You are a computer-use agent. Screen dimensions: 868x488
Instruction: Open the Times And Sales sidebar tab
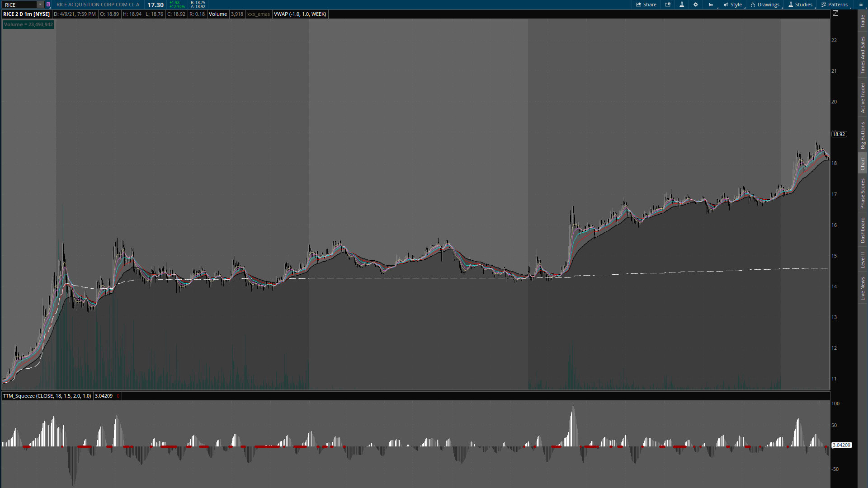(x=863, y=55)
